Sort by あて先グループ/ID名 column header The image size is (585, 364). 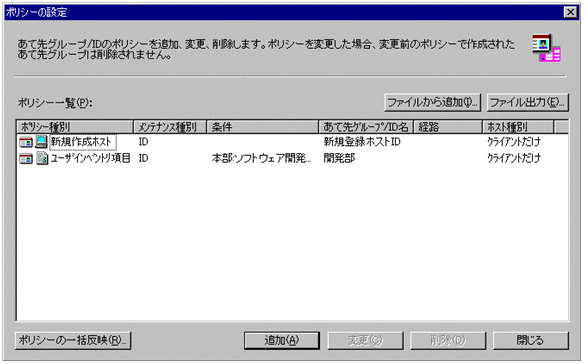click(366, 127)
